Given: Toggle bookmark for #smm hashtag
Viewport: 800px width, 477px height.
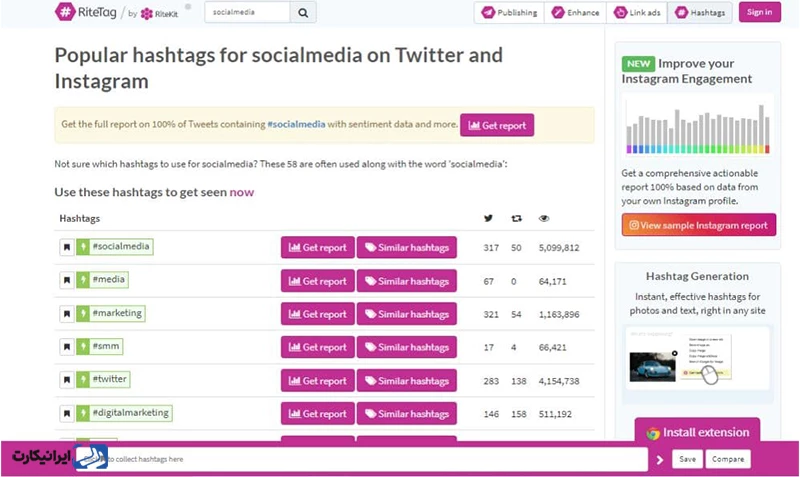Looking at the screenshot, I should (67, 347).
